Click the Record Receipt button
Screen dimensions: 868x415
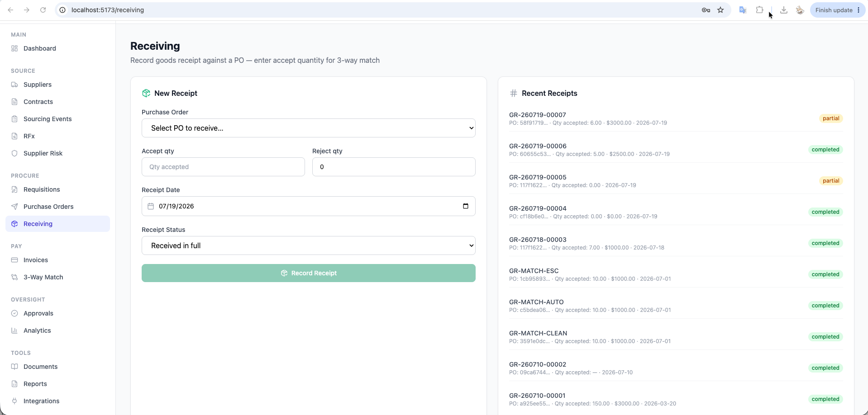309,273
